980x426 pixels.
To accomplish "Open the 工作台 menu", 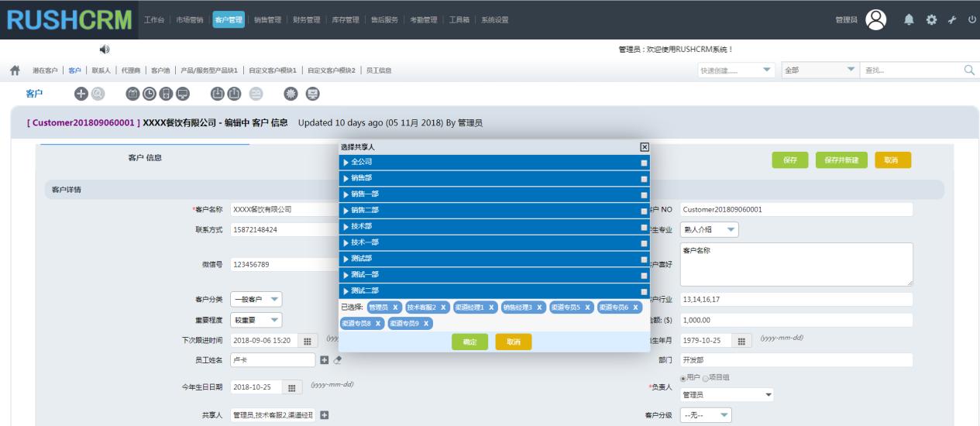I will pos(154,19).
